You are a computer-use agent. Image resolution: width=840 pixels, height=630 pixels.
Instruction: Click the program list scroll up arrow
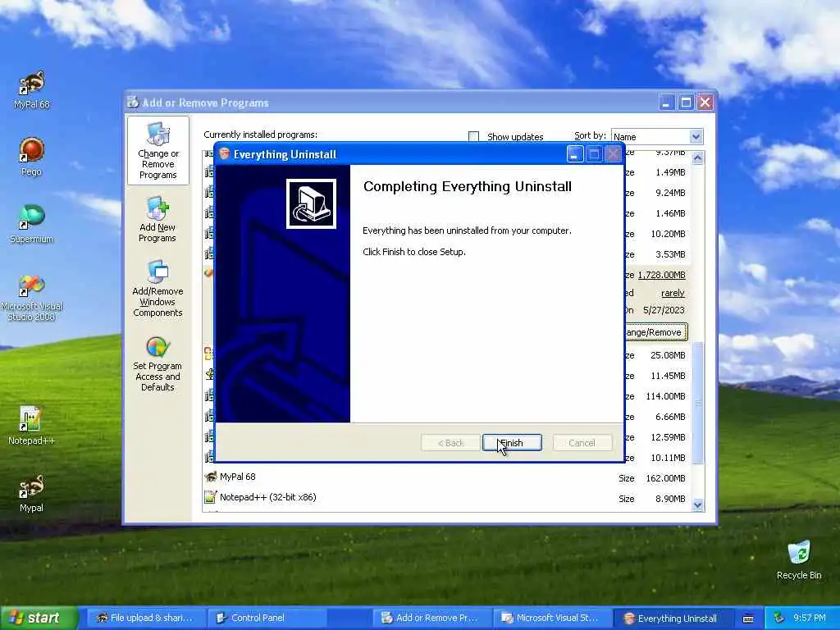point(697,157)
